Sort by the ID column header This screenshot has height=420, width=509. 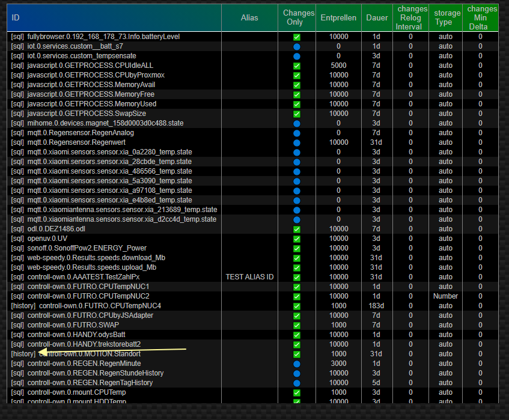pyautogui.click(x=16, y=18)
